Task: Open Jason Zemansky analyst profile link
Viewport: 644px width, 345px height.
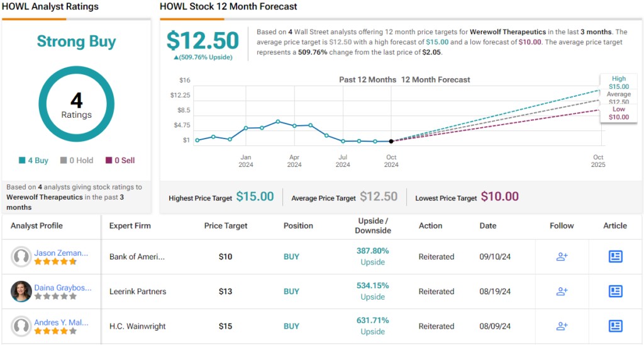Action: click(x=61, y=253)
